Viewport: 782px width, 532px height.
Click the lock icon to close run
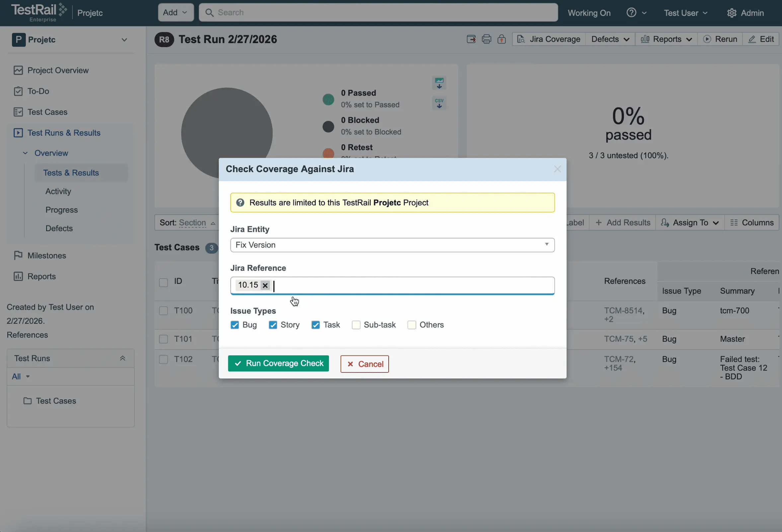(x=502, y=39)
